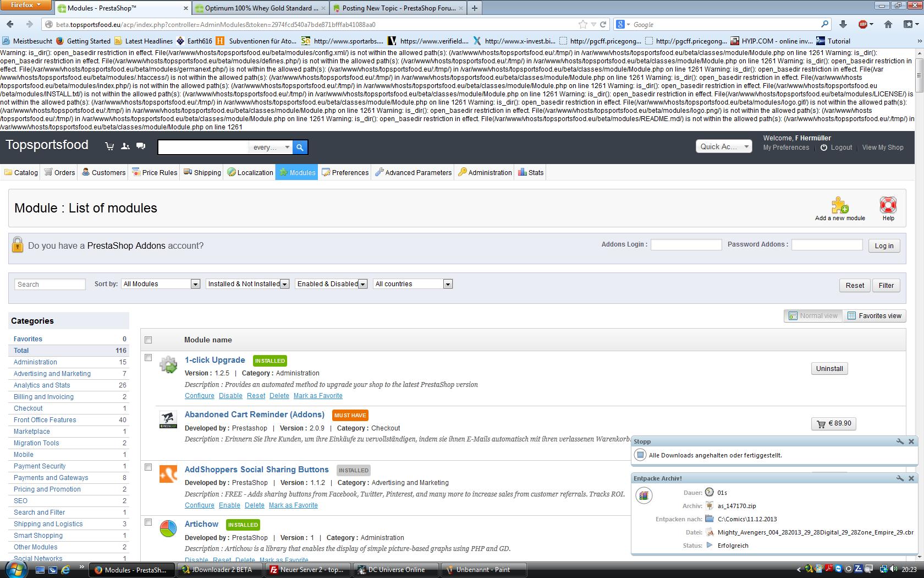
Task: Focus the module Search input field
Action: [x=50, y=284]
